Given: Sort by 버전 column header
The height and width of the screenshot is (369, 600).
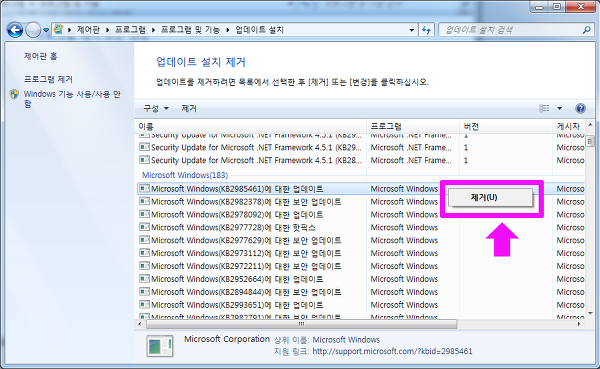Looking at the screenshot, I should coord(505,126).
